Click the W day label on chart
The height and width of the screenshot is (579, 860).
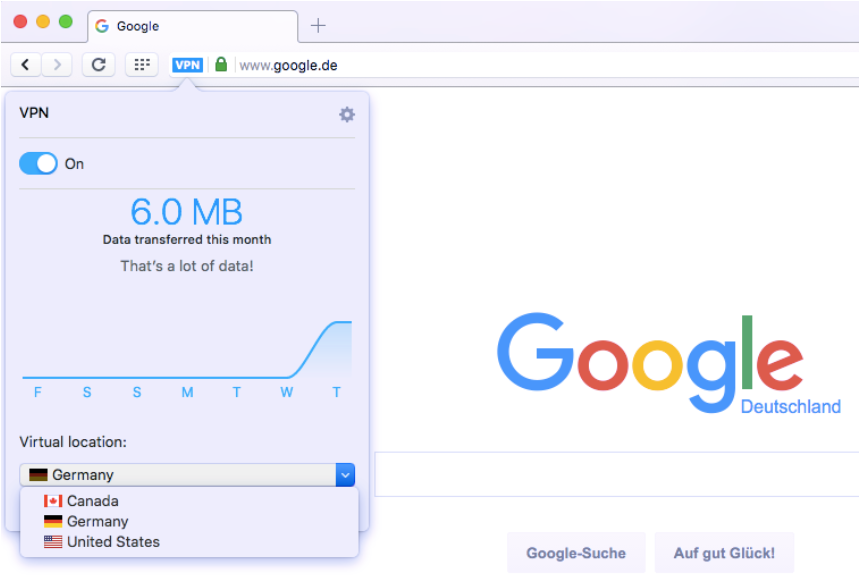pos(286,392)
